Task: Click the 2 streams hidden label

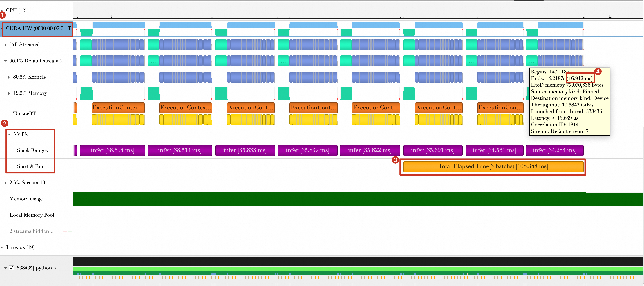Action: [x=31, y=231]
